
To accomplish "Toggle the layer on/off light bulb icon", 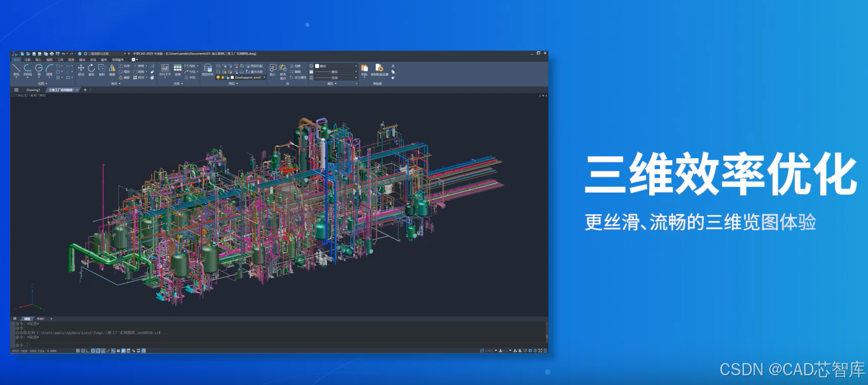I will tap(218, 78).
